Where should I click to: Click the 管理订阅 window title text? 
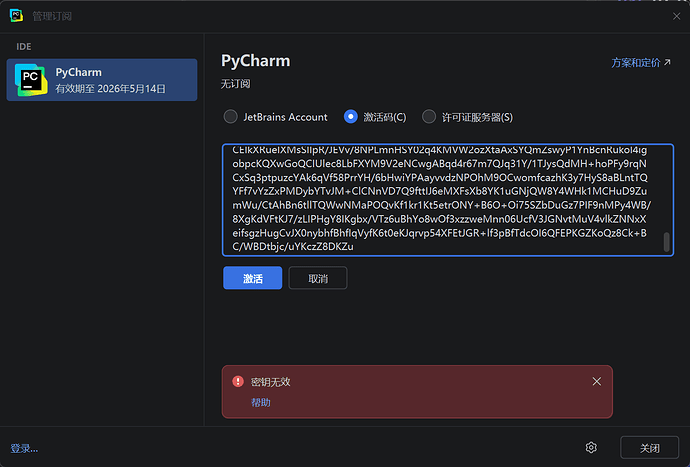[x=52, y=16]
